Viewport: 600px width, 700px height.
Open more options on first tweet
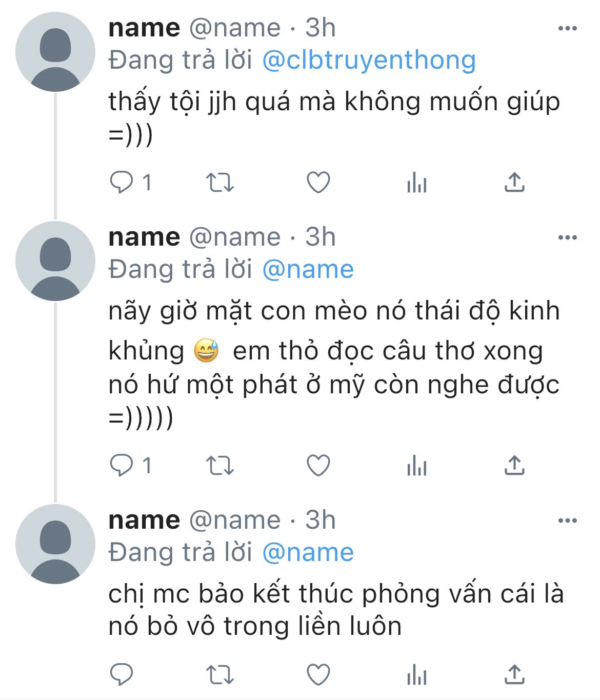click(567, 28)
